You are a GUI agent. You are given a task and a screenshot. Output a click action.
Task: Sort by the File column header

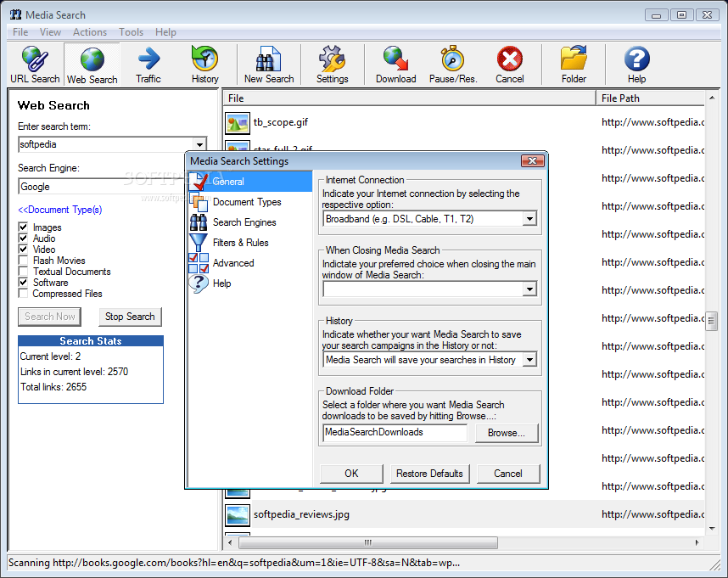click(x=410, y=98)
